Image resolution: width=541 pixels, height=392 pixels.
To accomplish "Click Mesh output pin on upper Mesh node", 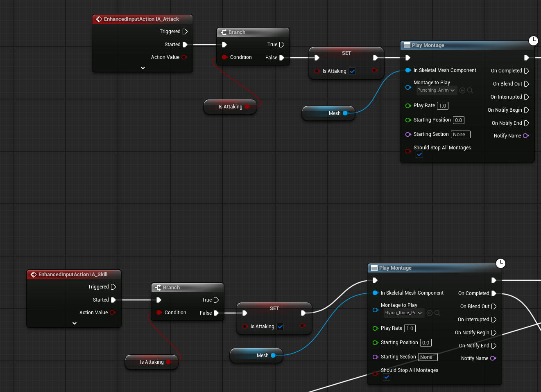I will (x=345, y=113).
